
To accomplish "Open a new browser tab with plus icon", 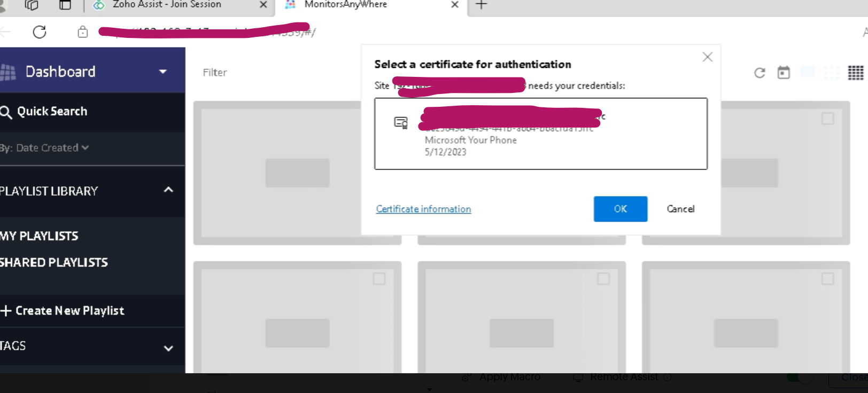I will [481, 5].
